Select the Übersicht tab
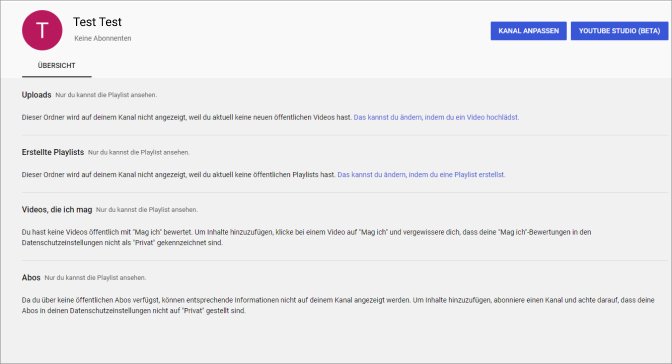Image resolution: width=672 pixels, height=364 pixels. pyautogui.click(x=57, y=66)
